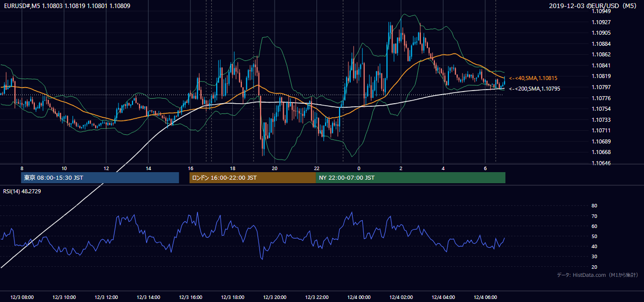Screen dimensions: 644x302
Task: Click the 12/3 10:00 time label
Action: [x=64, y=297]
